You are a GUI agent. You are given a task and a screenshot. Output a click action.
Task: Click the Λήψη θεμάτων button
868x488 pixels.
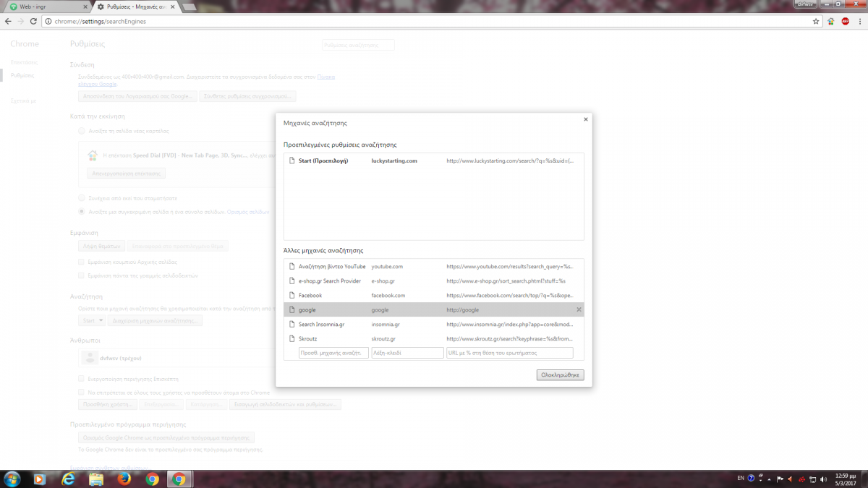click(x=102, y=247)
